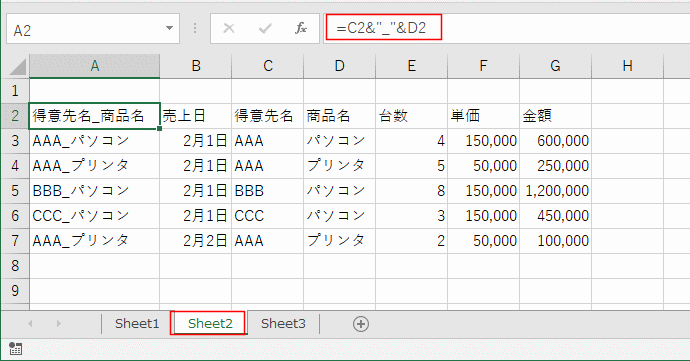Select column G header
Image resolution: width=690 pixels, height=361 pixels.
tap(555, 66)
